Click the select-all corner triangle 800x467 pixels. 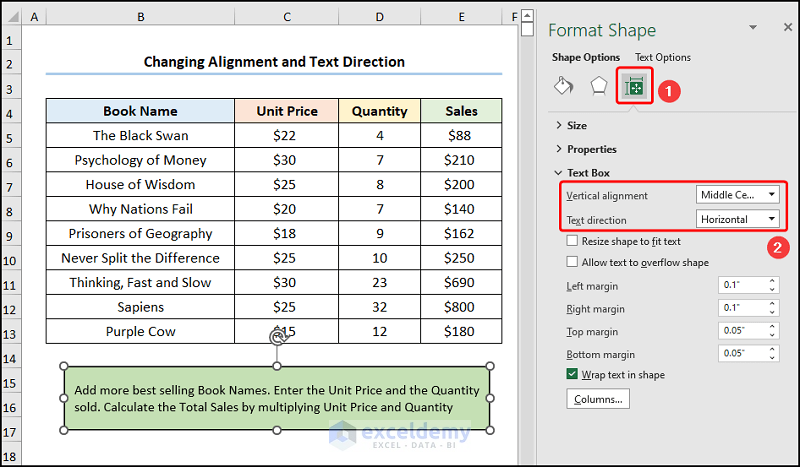[x=13, y=17]
